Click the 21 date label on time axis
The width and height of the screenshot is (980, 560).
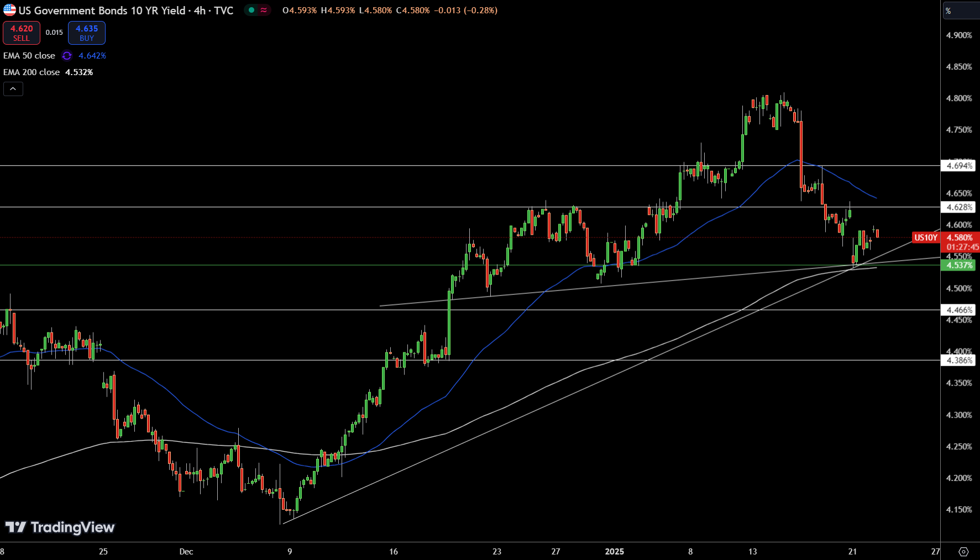click(853, 551)
